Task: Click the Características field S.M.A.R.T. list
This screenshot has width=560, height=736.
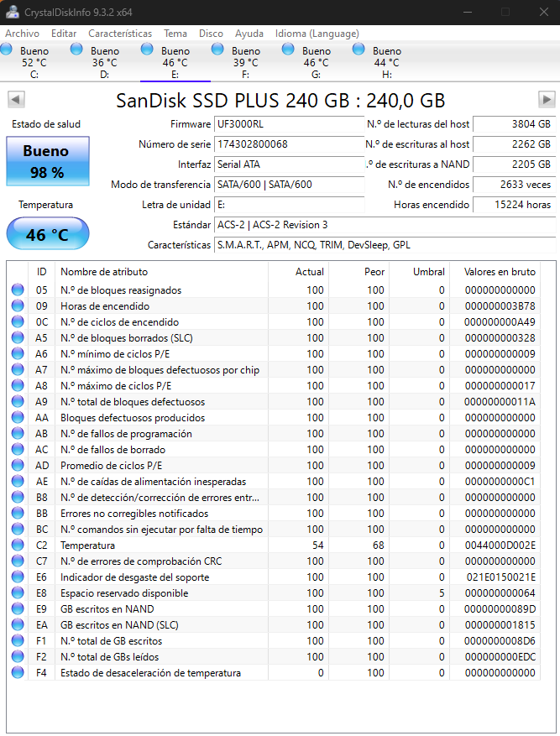Action: point(385,246)
